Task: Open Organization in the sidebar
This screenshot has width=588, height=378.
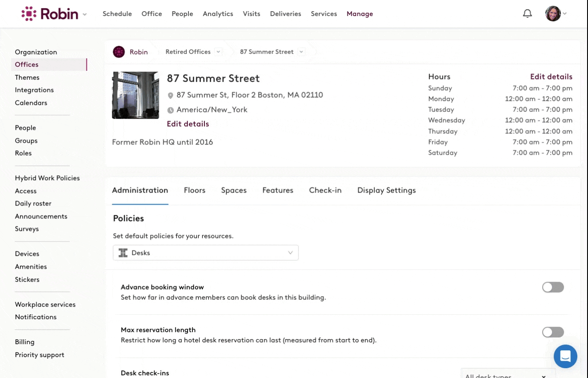Action: coord(36,52)
